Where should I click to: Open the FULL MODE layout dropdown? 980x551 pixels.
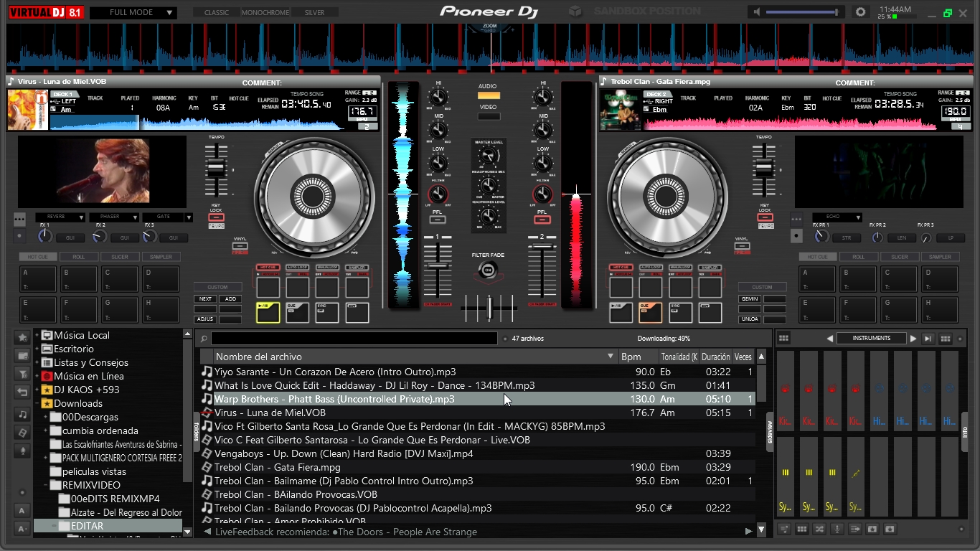tap(133, 12)
